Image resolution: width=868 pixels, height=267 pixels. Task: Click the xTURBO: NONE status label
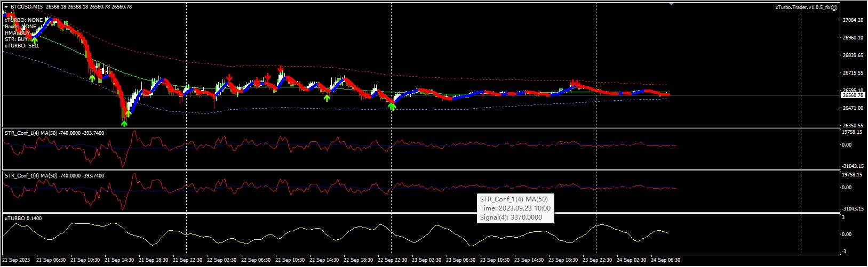(23, 20)
